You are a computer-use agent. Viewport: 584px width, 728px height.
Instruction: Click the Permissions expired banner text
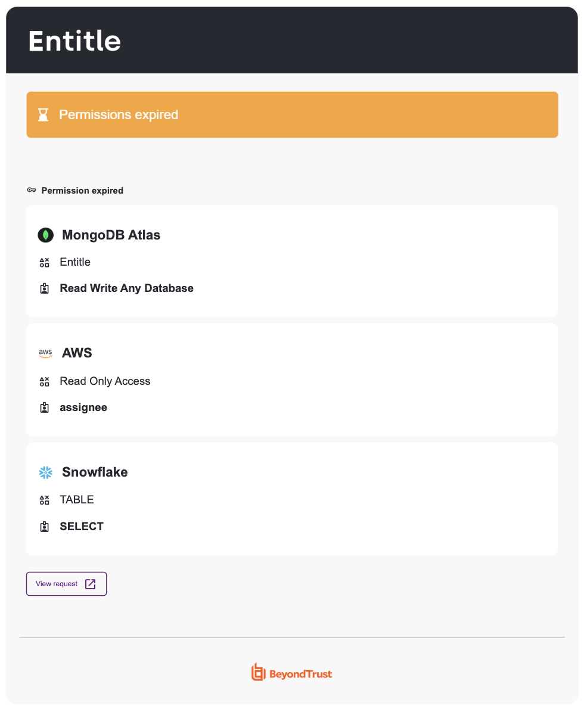[119, 114]
